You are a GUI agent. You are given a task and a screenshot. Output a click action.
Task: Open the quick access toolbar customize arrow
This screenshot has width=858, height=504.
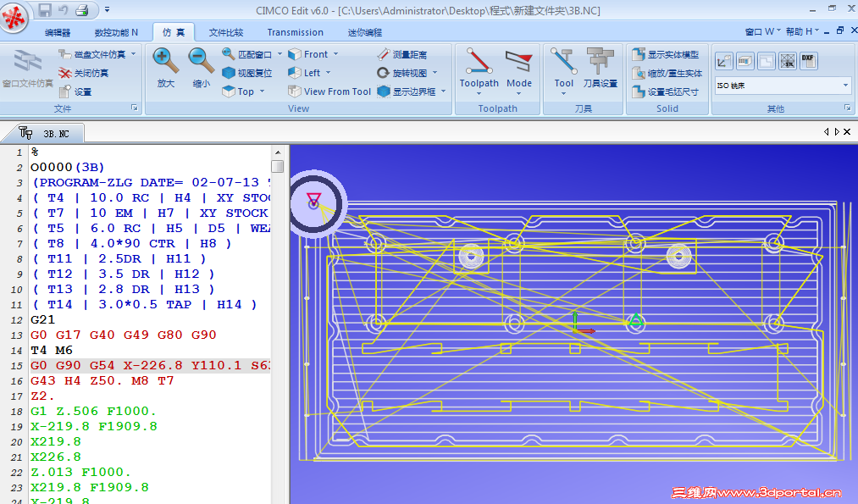point(108,10)
